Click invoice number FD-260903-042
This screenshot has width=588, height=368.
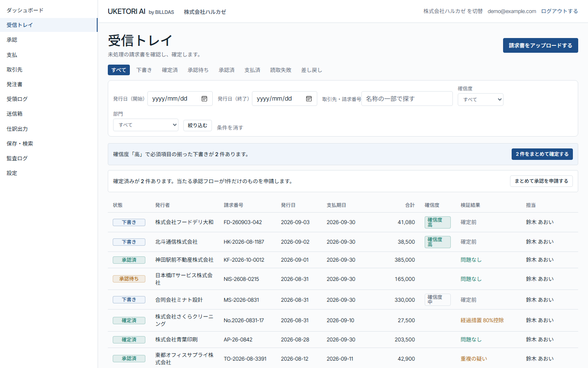[x=243, y=222]
